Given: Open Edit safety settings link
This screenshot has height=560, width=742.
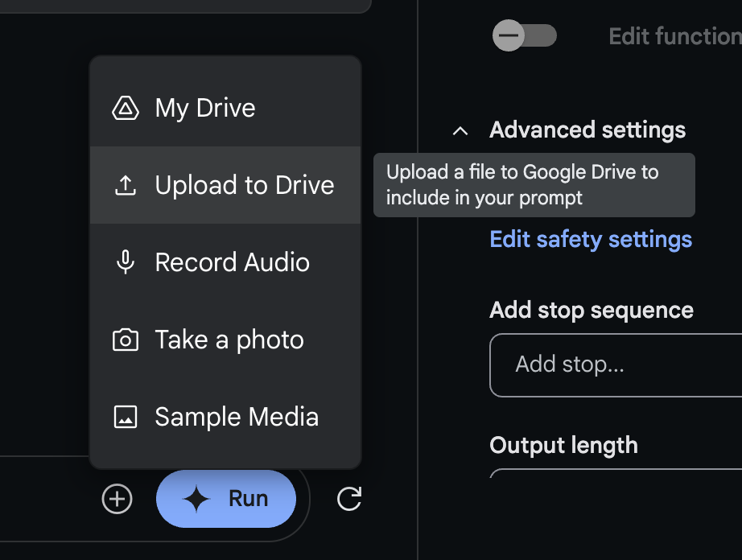Looking at the screenshot, I should pyautogui.click(x=591, y=239).
